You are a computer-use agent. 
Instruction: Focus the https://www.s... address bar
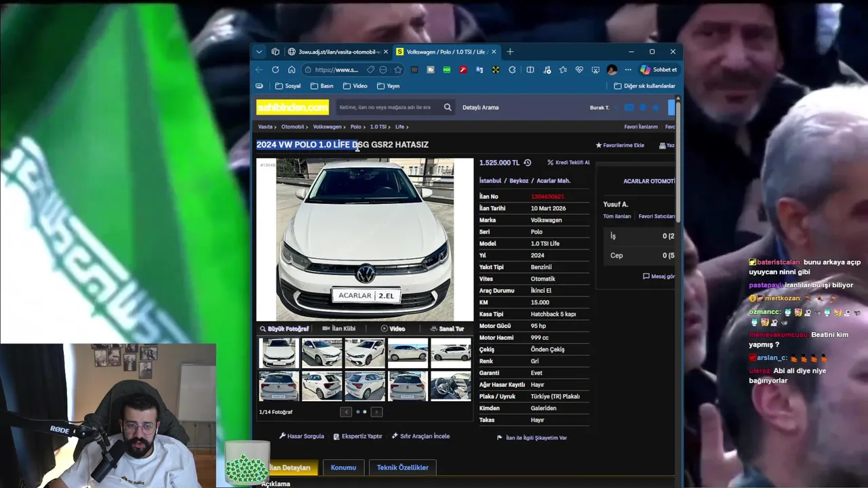(336, 70)
